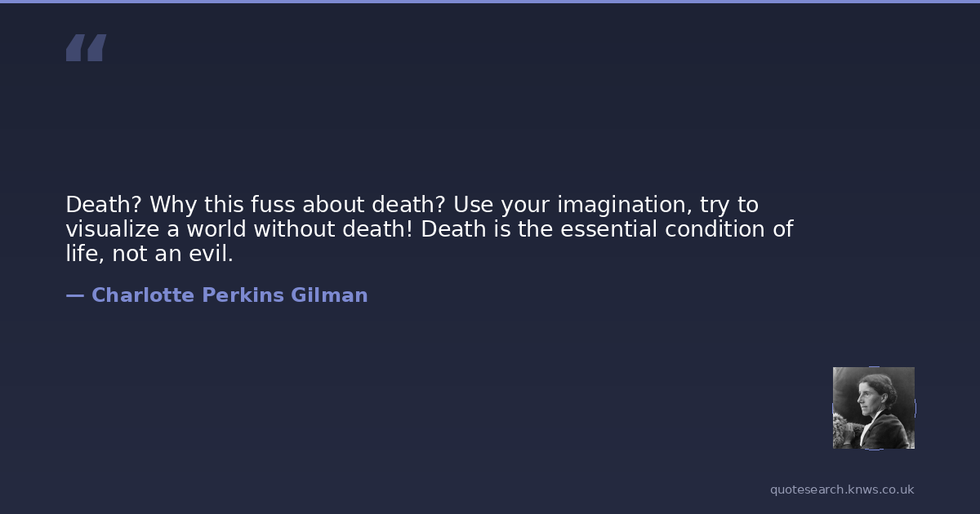Click the purple accent bar at the top
The height and width of the screenshot is (514, 980).
tap(490, 2)
